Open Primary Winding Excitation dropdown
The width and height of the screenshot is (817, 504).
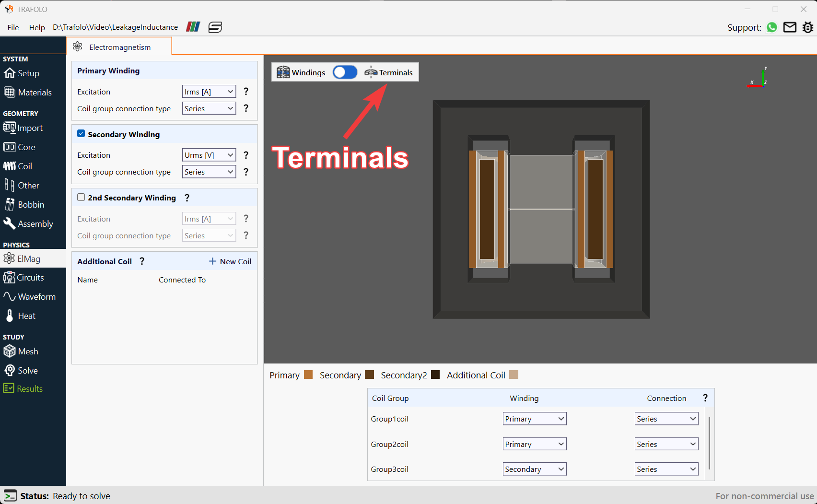click(209, 92)
